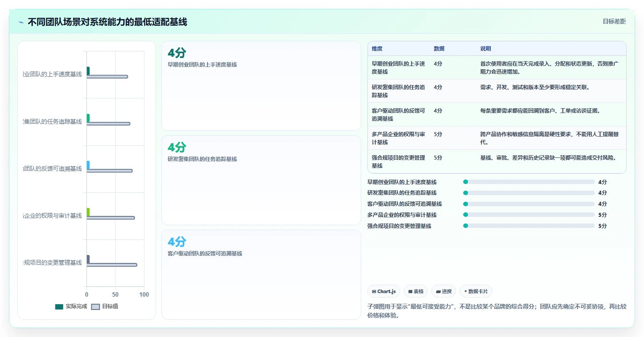Click the 100 tick on chart x-axis
The image size is (644, 337).
(x=144, y=294)
